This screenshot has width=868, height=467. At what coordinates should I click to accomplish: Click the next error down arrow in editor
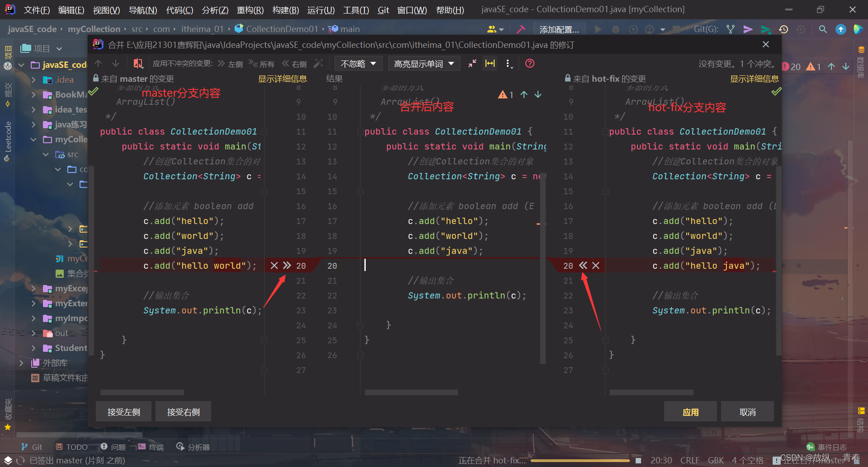[x=846, y=66]
